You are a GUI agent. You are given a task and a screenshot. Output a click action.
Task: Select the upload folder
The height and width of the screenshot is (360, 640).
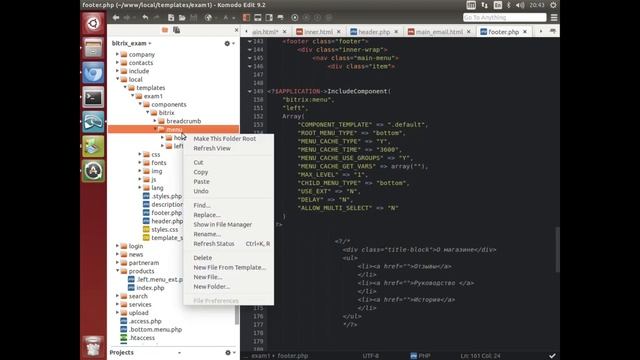[138, 313]
